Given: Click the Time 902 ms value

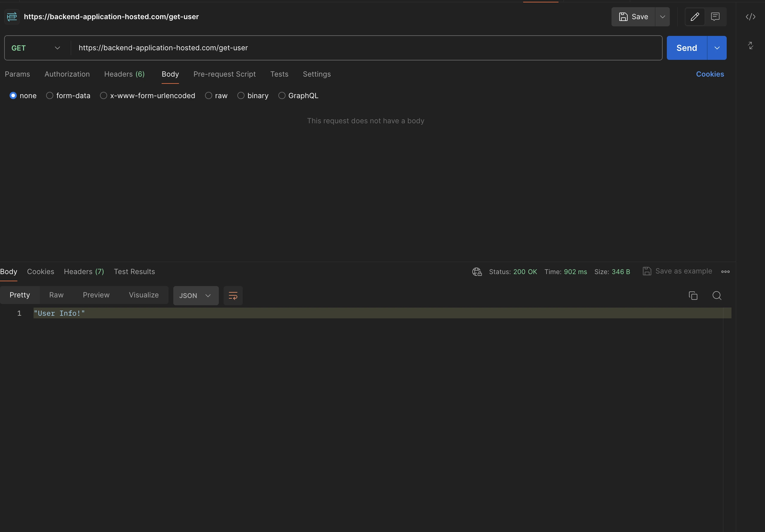Looking at the screenshot, I should [576, 272].
